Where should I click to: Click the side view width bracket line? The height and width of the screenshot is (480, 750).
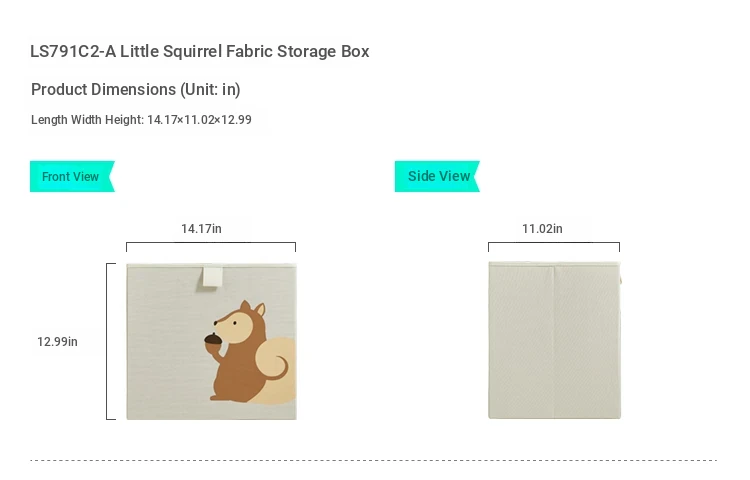click(x=554, y=247)
